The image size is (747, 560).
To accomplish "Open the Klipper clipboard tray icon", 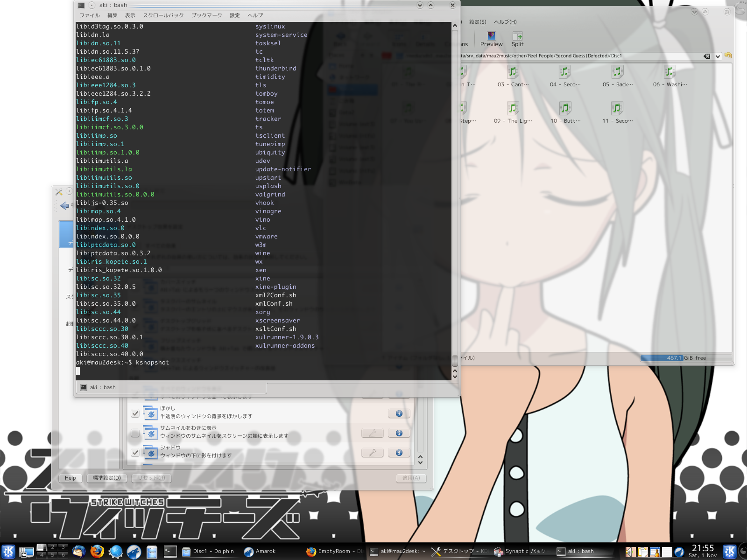I will (x=643, y=552).
